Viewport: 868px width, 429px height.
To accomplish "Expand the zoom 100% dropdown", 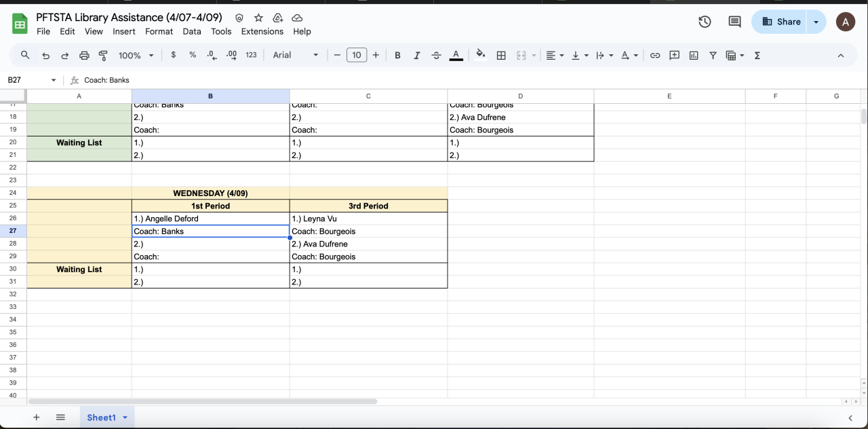I will 136,56.
